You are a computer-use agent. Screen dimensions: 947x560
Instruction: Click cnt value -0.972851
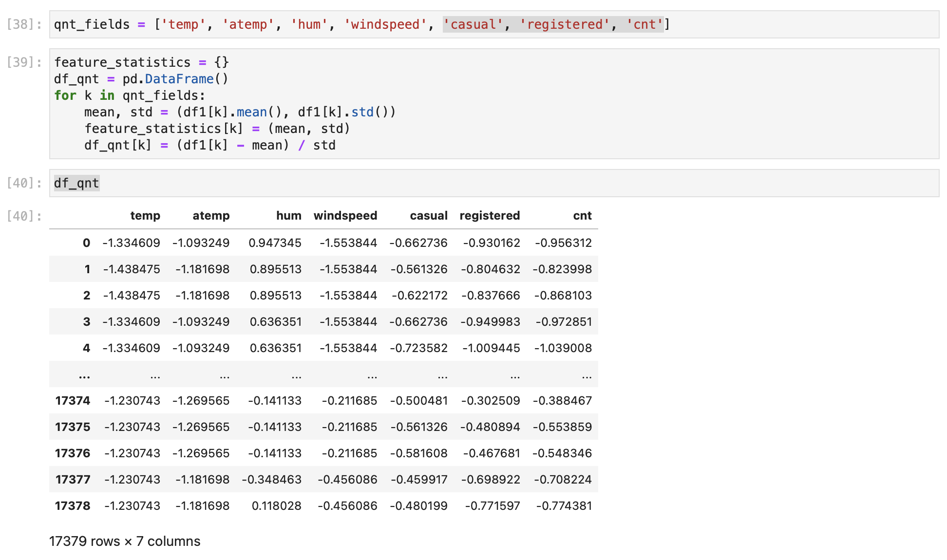(564, 322)
